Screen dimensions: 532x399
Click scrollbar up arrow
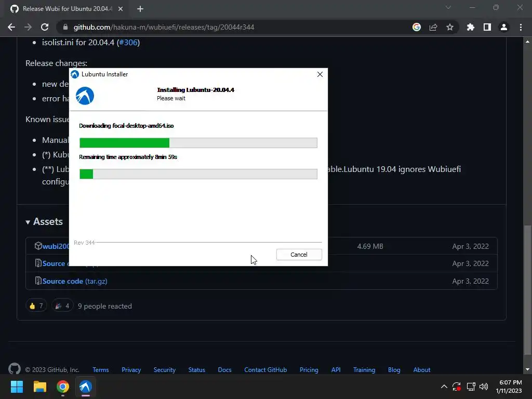point(527,42)
